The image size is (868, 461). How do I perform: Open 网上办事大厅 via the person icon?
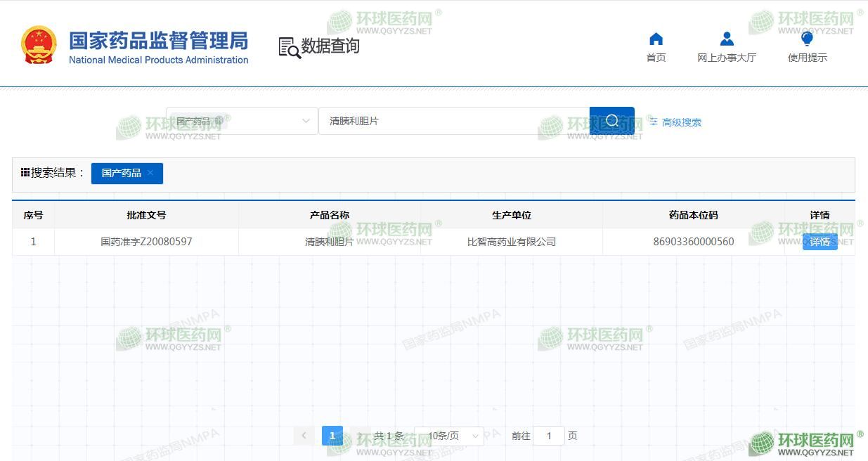(727, 39)
